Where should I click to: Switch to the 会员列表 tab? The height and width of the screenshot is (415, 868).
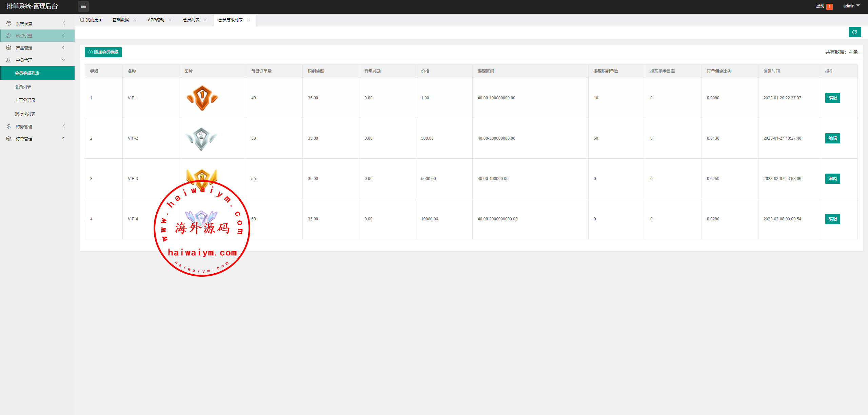pos(191,20)
